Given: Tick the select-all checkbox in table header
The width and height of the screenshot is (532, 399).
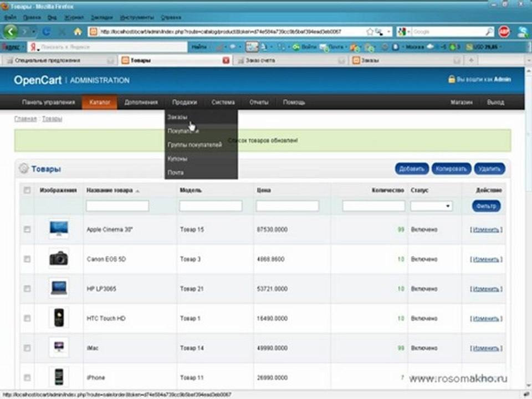Looking at the screenshot, I should [27, 190].
